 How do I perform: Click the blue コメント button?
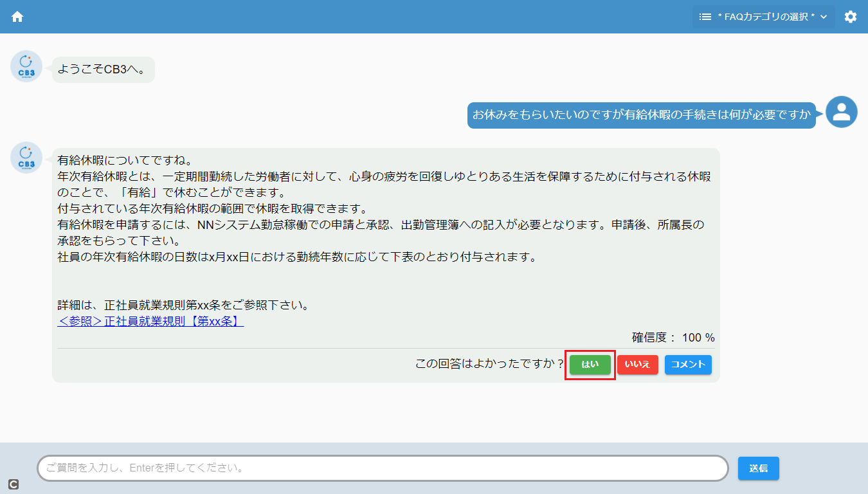[688, 365]
